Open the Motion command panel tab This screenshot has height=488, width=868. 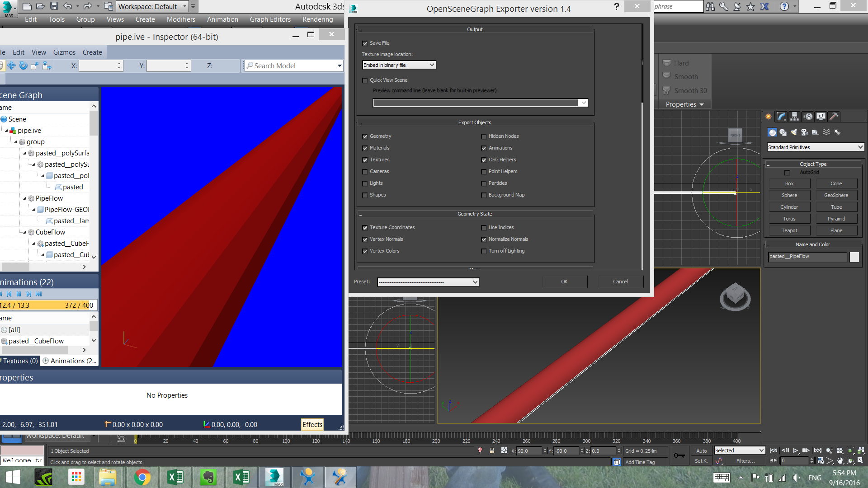pos(808,117)
